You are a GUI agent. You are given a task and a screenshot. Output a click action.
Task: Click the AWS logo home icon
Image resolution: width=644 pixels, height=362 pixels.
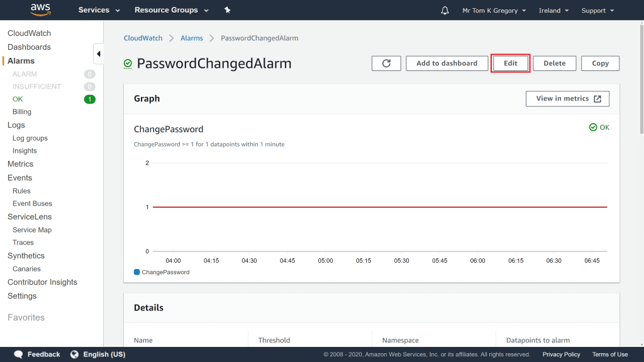[x=41, y=10]
